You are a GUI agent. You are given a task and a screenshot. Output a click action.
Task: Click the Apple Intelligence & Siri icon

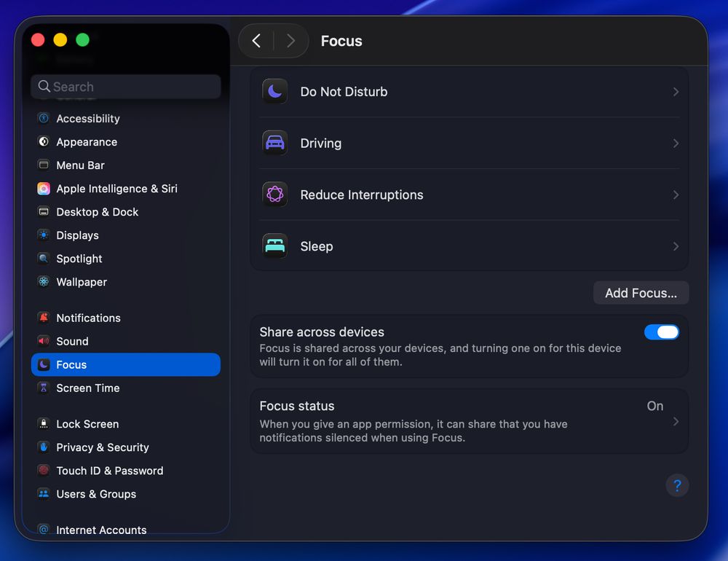(x=44, y=188)
